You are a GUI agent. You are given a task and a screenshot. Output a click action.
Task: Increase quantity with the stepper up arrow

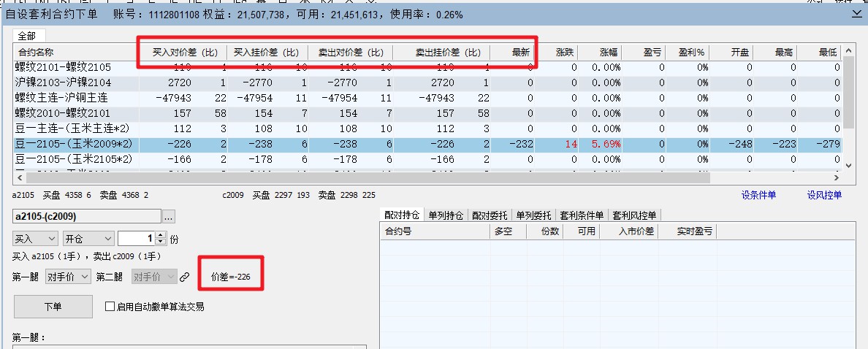point(161,235)
